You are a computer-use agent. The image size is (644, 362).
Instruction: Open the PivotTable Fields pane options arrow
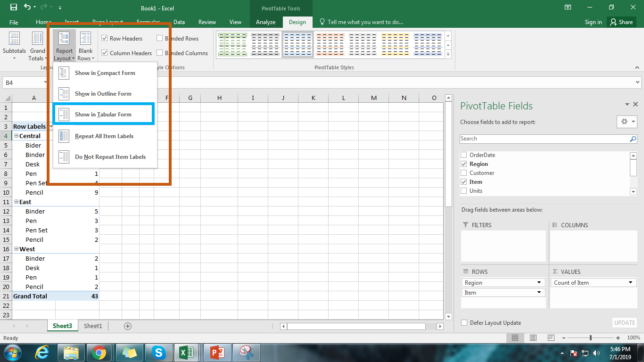pyautogui.click(x=627, y=105)
